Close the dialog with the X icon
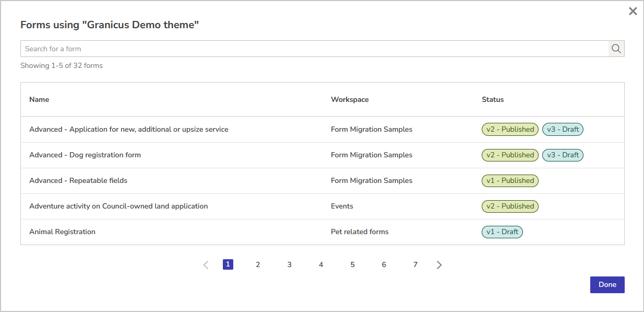Viewport: 644px width, 312px height. point(633,11)
